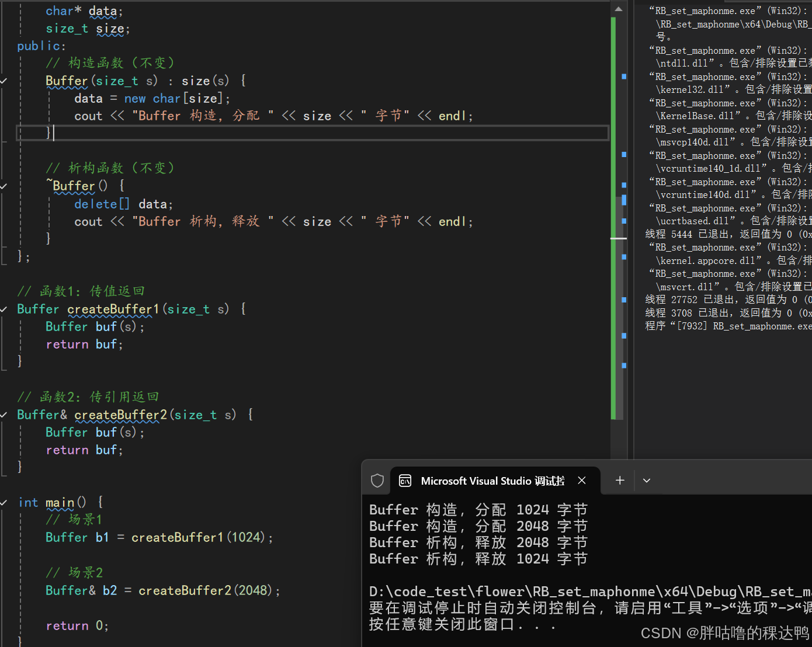Close the Microsoft Visual Studio debug tab
Image resolution: width=812 pixels, height=647 pixels.
tap(582, 480)
